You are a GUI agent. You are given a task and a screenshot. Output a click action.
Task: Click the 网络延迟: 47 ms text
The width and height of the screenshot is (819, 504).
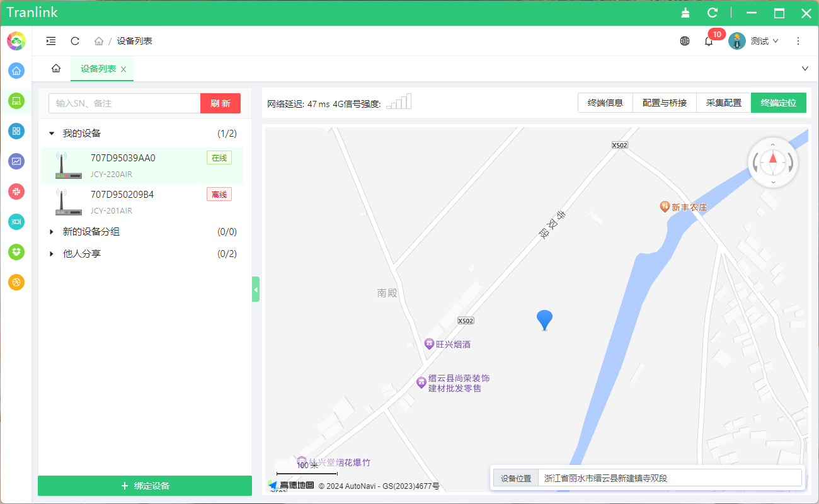click(x=298, y=104)
